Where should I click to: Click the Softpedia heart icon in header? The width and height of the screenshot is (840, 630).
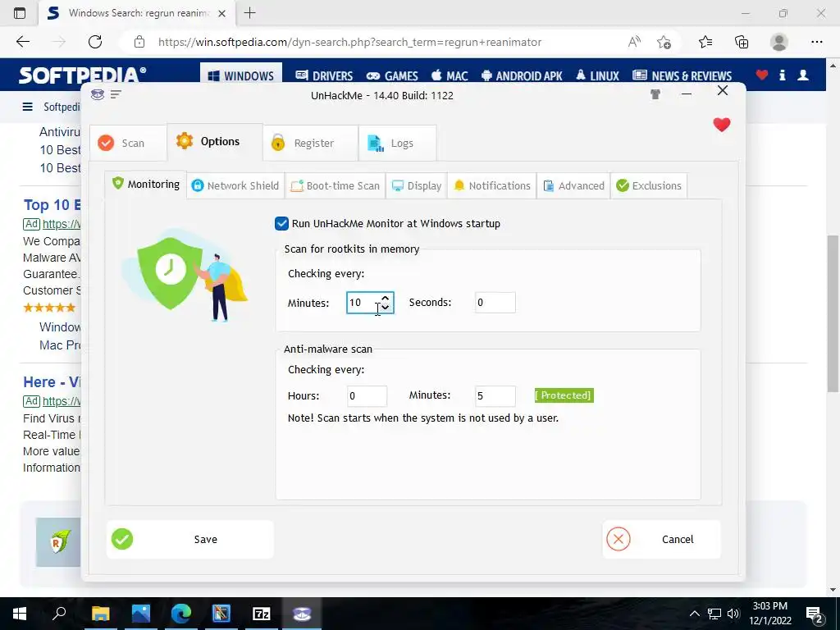pos(762,75)
